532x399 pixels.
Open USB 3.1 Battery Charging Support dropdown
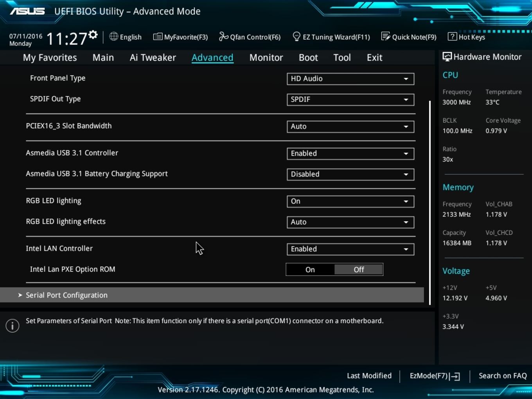[x=350, y=174]
